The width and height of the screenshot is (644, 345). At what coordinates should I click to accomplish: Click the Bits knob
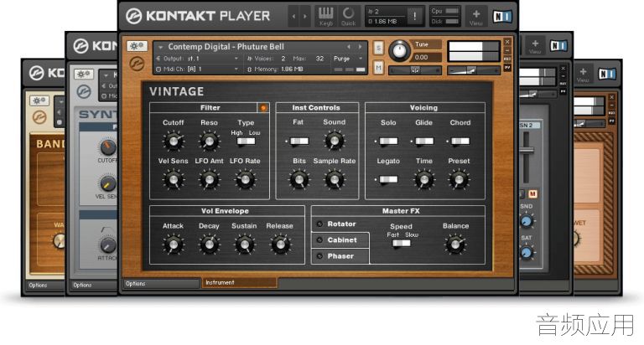(299, 180)
